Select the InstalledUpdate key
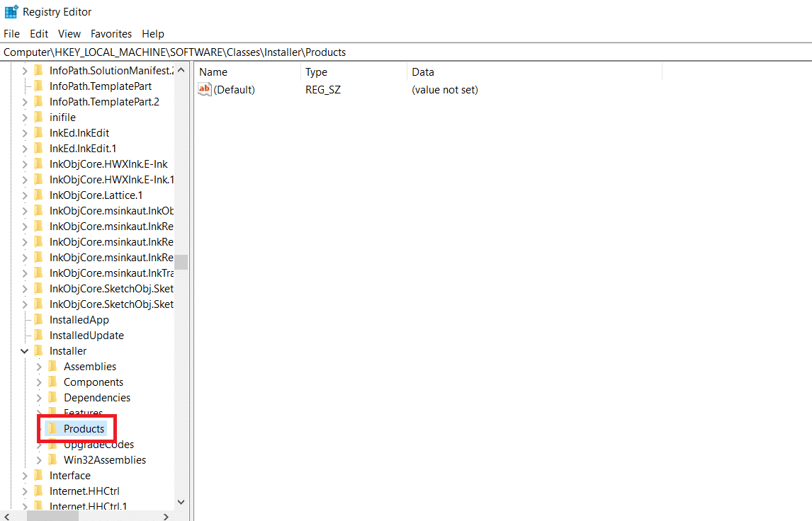The image size is (812, 521). [86, 336]
